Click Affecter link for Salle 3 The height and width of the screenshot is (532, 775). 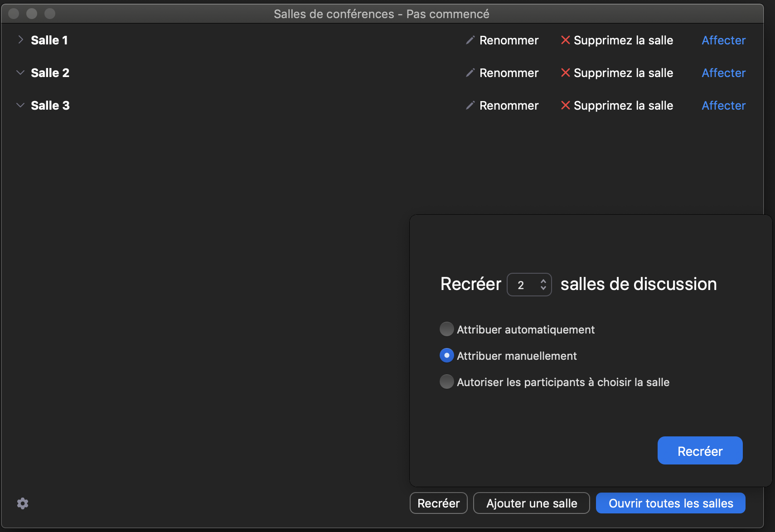point(723,106)
